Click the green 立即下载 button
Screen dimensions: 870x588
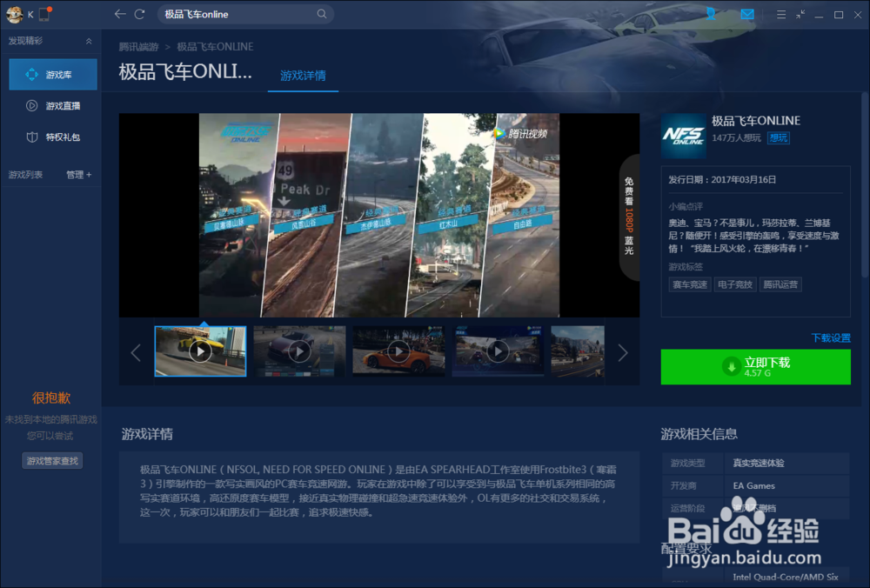tap(755, 367)
